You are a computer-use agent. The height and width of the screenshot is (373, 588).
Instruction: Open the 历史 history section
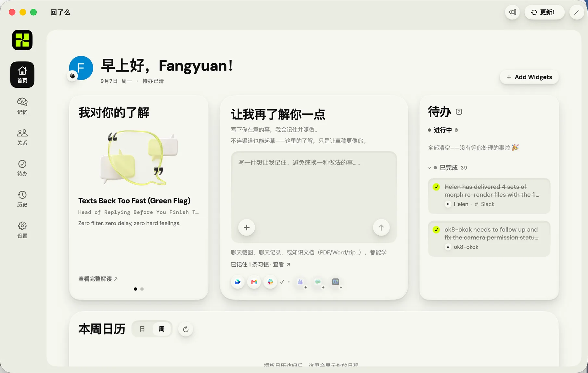pyautogui.click(x=22, y=199)
